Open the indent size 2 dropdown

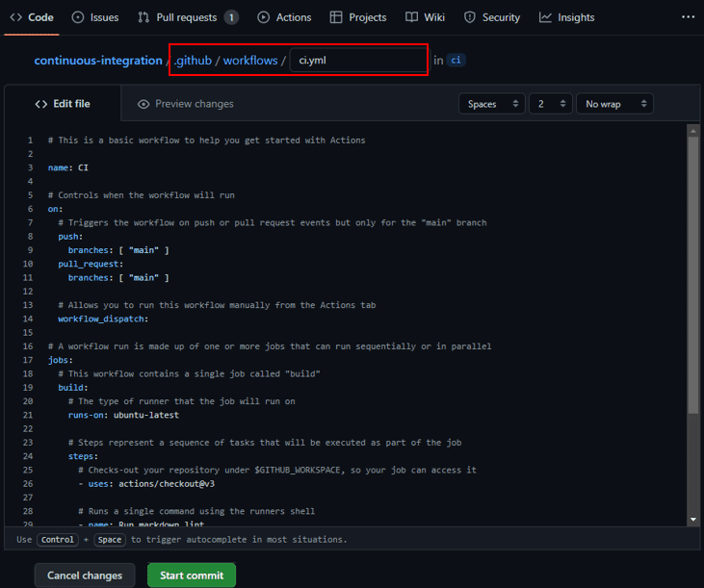pyautogui.click(x=551, y=104)
